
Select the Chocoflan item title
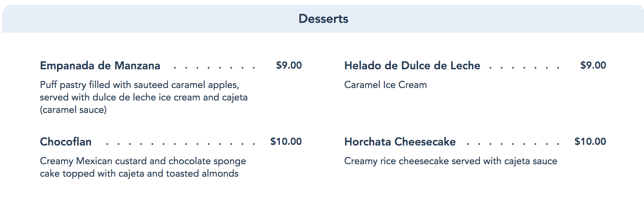click(66, 142)
